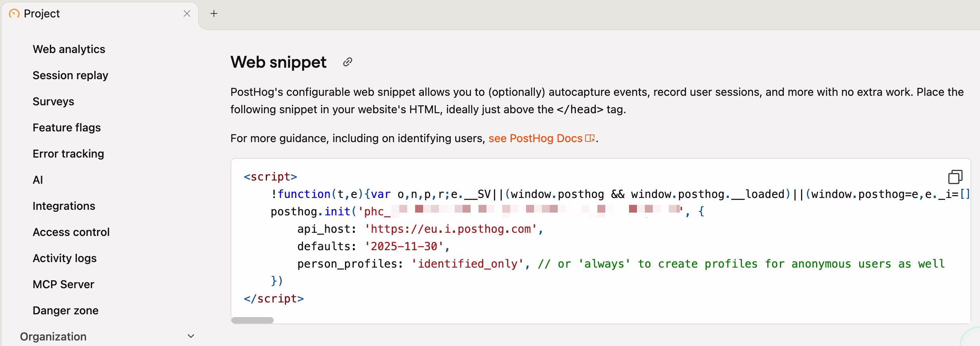Go to Access control settings

71,232
